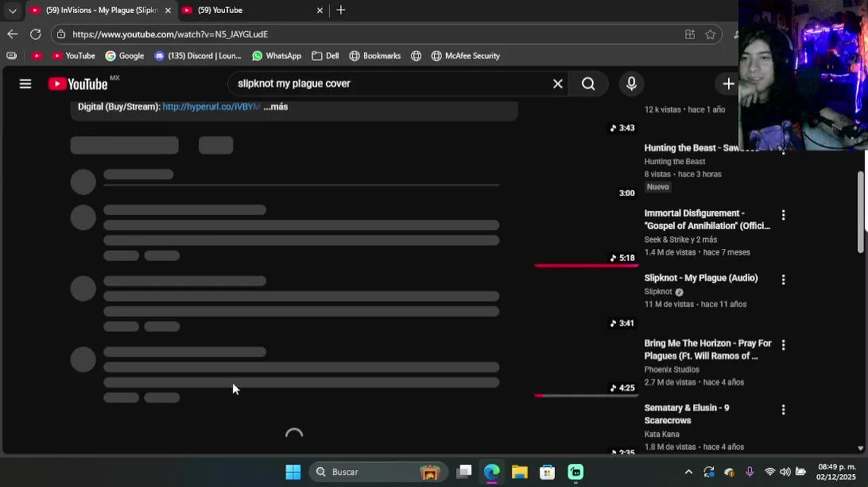The height and width of the screenshot is (487, 868).
Task: Visit the Slipknot channel name
Action: tap(658, 292)
